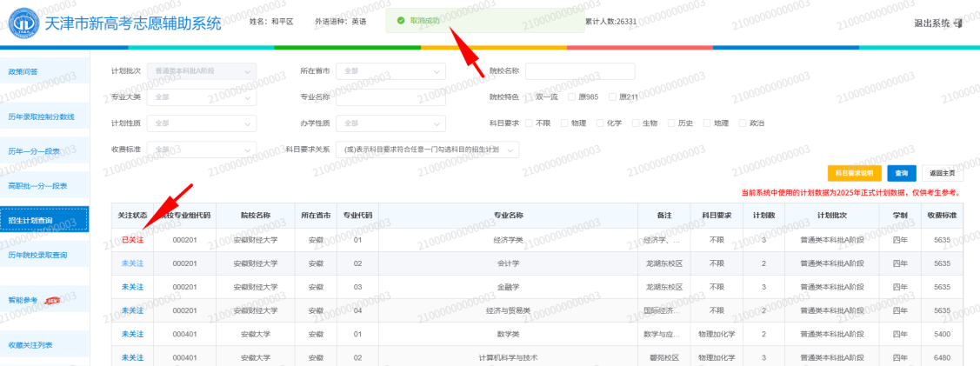Click the green check icon in 取消成功 toast
Viewport: 980px width, 366px height.
tap(400, 21)
